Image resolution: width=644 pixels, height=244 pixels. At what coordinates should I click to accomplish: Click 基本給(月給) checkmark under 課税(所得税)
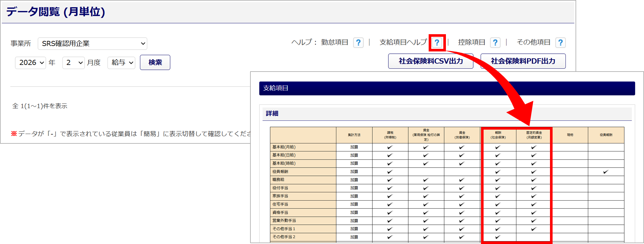click(390, 147)
